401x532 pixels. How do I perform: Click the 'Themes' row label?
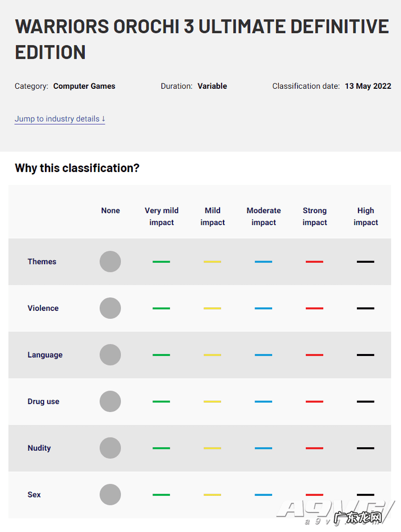coord(42,262)
